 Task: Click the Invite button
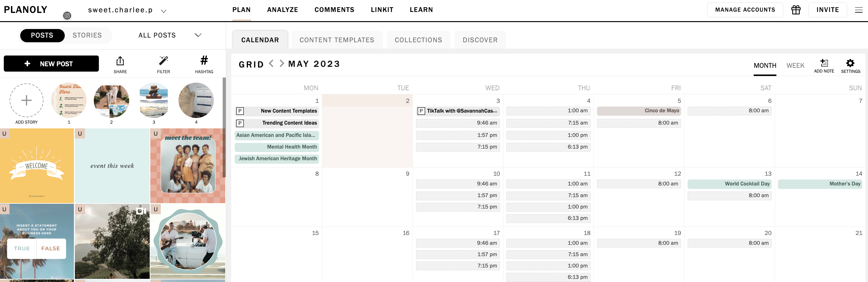click(827, 10)
